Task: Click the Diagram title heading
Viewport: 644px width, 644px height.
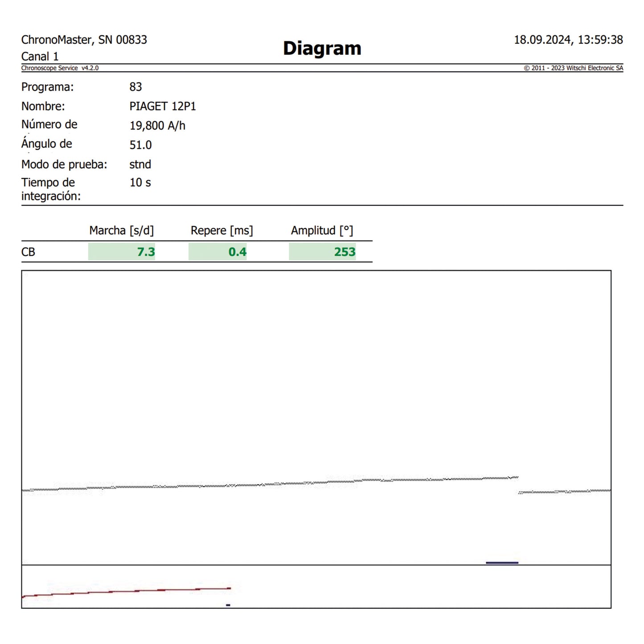Action: (322, 48)
